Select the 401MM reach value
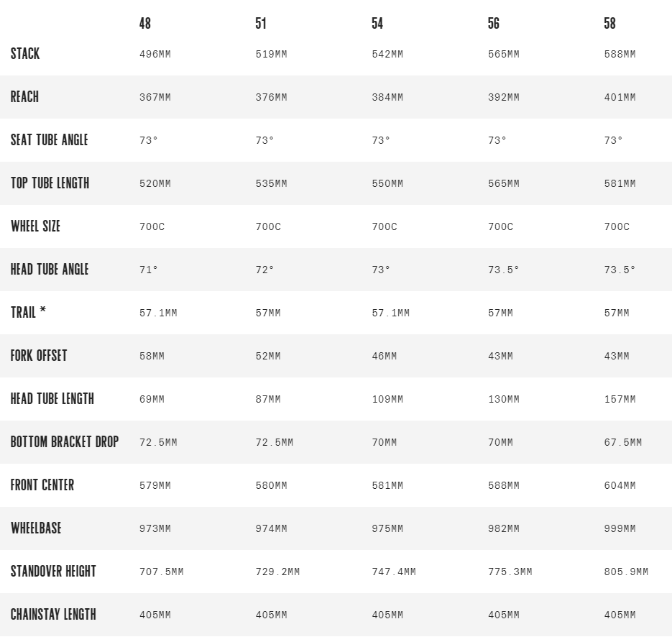672x642 pixels. (x=620, y=97)
